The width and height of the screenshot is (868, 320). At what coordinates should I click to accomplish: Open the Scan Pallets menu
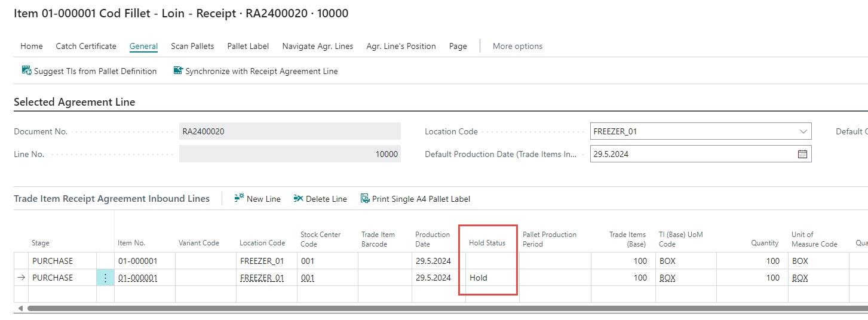192,46
